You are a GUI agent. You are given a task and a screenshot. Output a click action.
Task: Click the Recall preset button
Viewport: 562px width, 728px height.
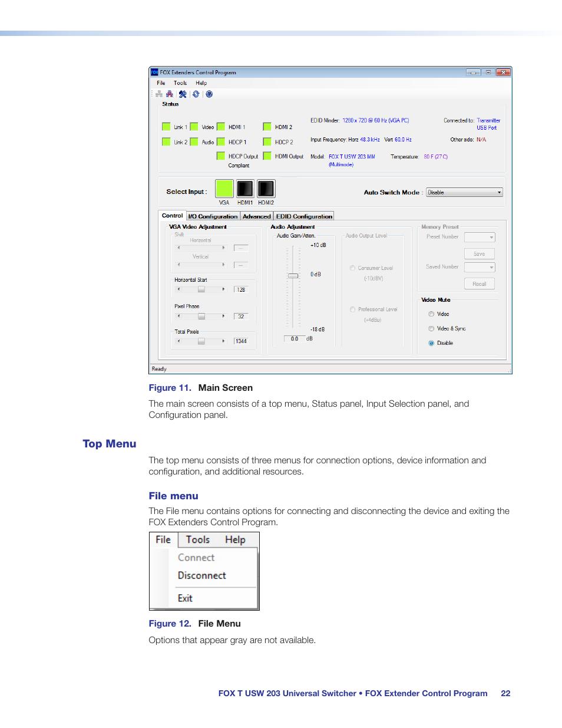[479, 284]
